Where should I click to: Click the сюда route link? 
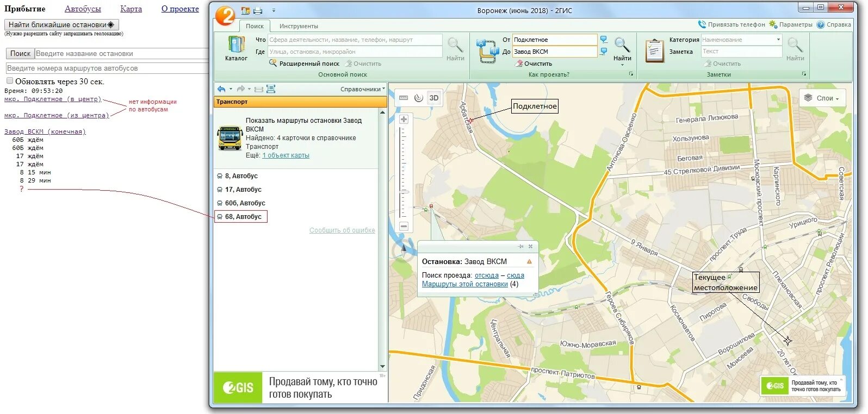pyautogui.click(x=516, y=275)
